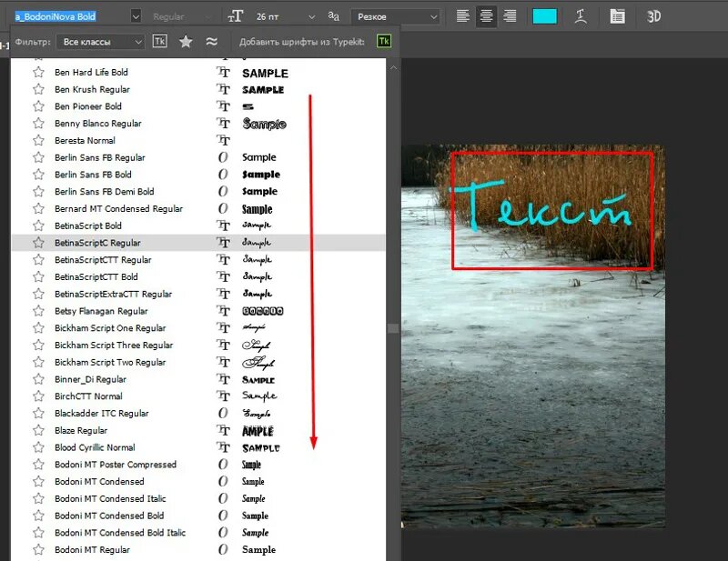The width and height of the screenshot is (728, 561).
Task: Open green Typekit add fonts button
Action: point(383,41)
